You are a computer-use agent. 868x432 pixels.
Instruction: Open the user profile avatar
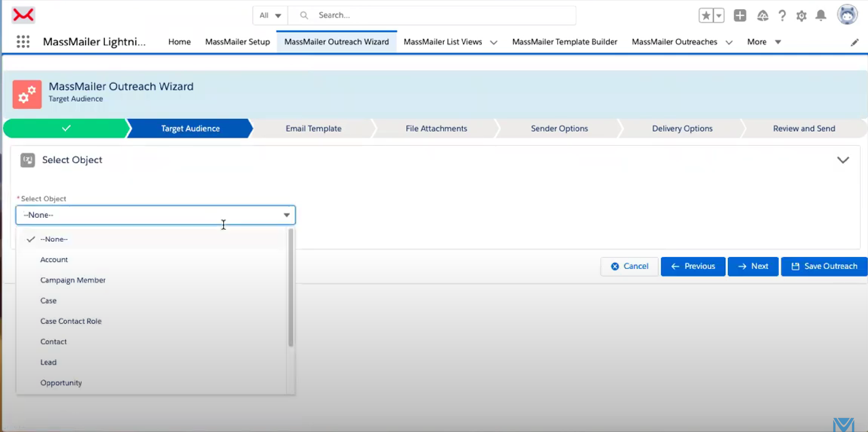pyautogui.click(x=847, y=15)
